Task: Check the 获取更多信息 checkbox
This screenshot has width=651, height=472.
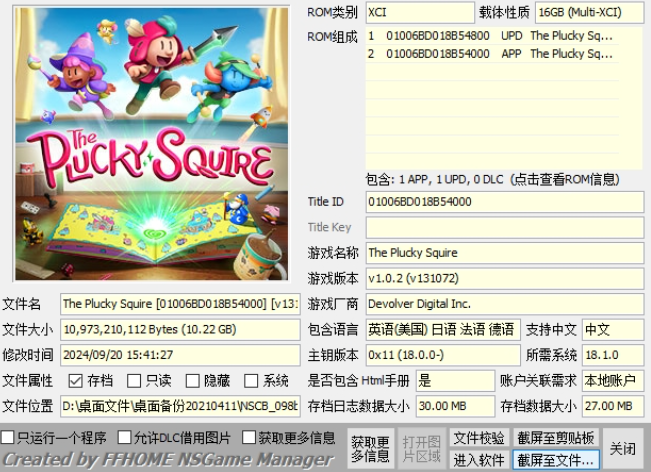Action: click(x=249, y=437)
